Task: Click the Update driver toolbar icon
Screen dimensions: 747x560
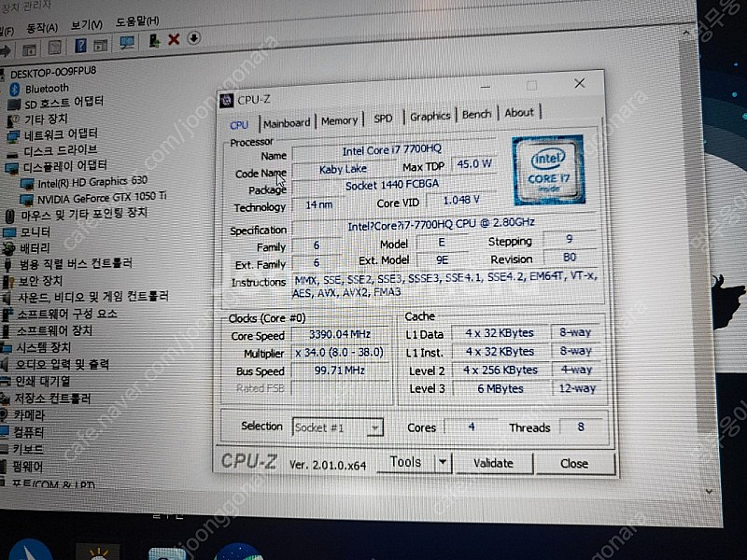Action: pyautogui.click(x=154, y=40)
